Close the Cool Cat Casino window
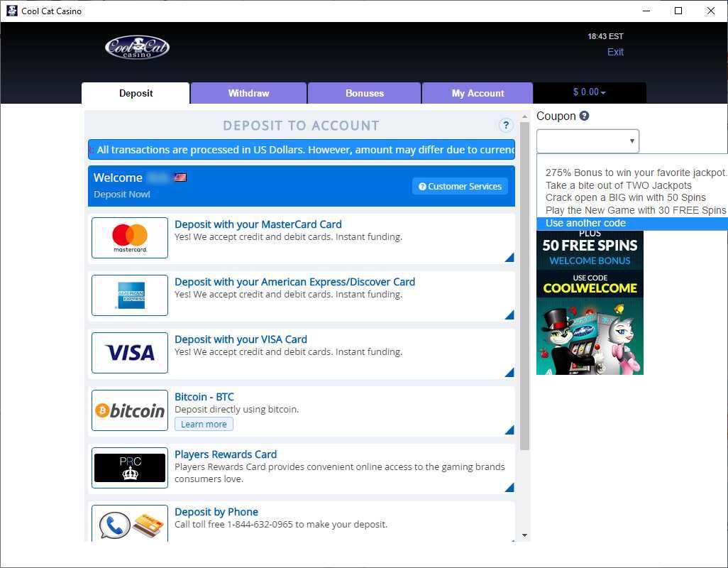728x568 pixels. point(711,11)
